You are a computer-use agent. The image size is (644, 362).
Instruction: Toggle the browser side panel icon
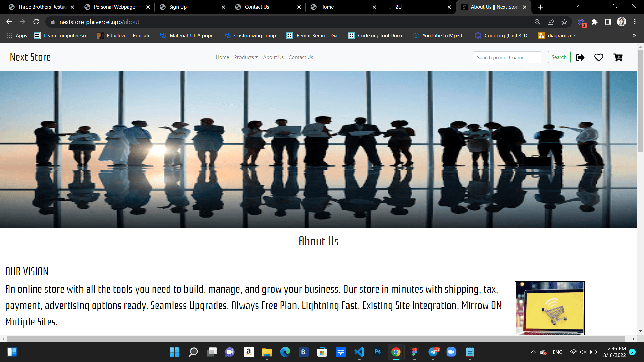coord(608,22)
